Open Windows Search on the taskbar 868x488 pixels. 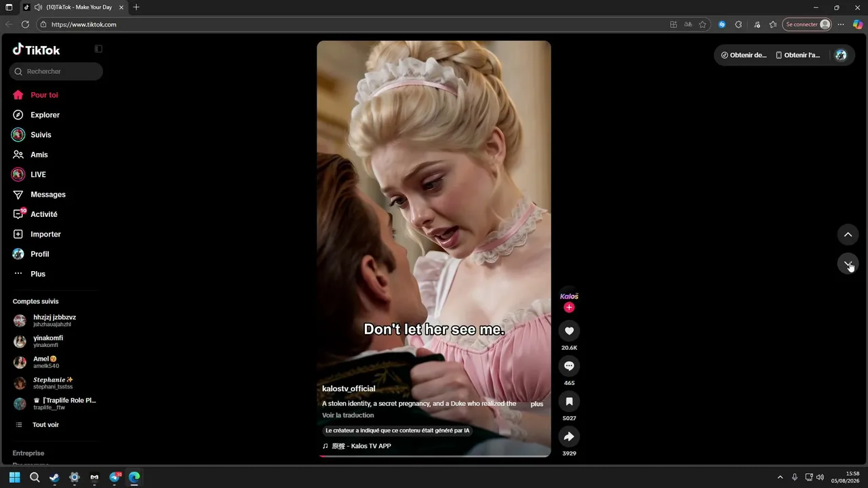pyautogui.click(x=35, y=477)
